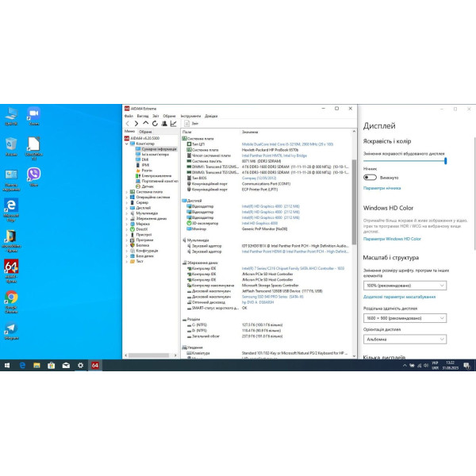Expand the Мультимедіа tree node
Image resolution: width=476 pixels, height=476 pixels.
pyautogui.click(x=127, y=213)
